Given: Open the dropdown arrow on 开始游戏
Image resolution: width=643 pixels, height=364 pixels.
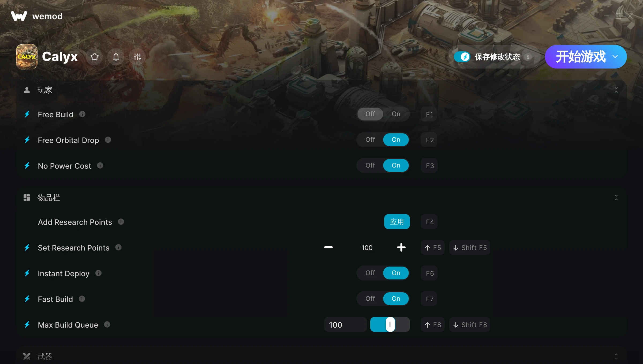Looking at the screenshot, I should [615, 57].
